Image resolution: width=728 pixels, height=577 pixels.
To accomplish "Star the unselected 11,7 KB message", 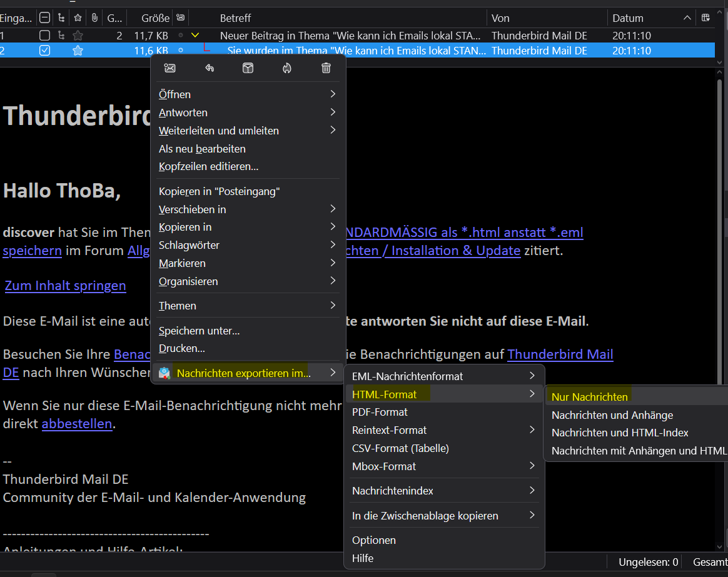I will click(78, 36).
